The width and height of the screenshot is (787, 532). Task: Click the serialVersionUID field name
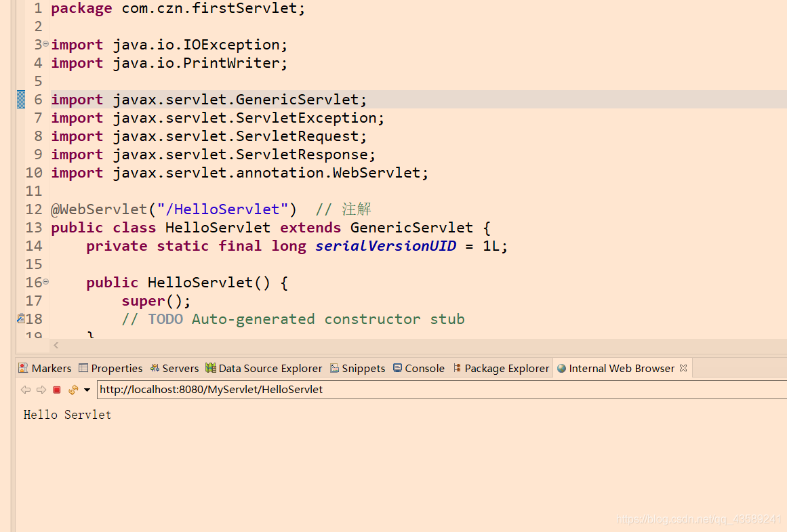click(x=386, y=246)
